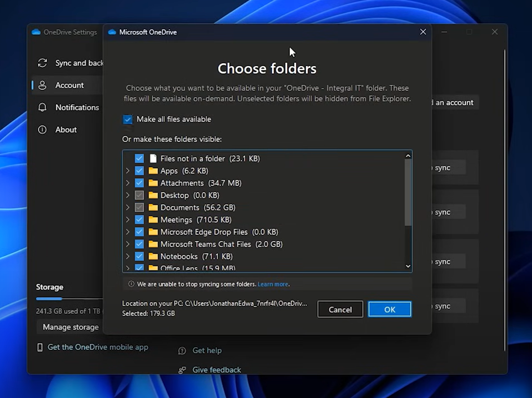Select the Account settings page

click(x=67, y=85)
